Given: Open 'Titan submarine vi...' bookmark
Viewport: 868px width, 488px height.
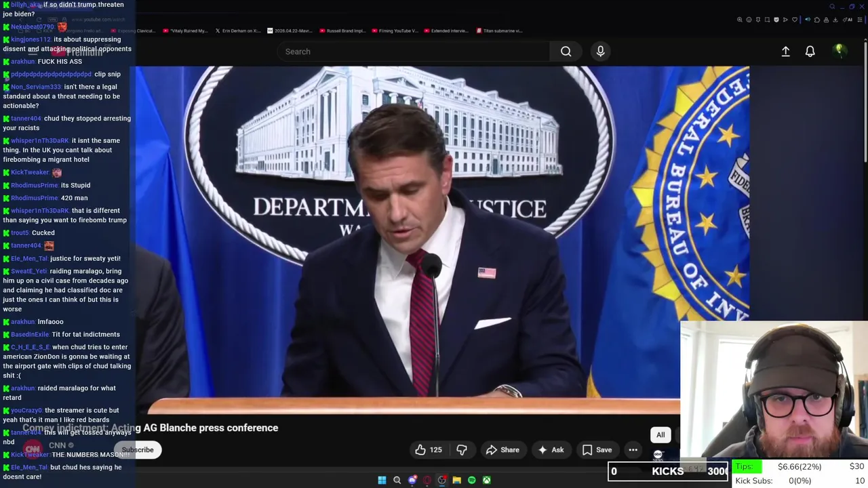Looking at the screenshot, I should [499, 30].
